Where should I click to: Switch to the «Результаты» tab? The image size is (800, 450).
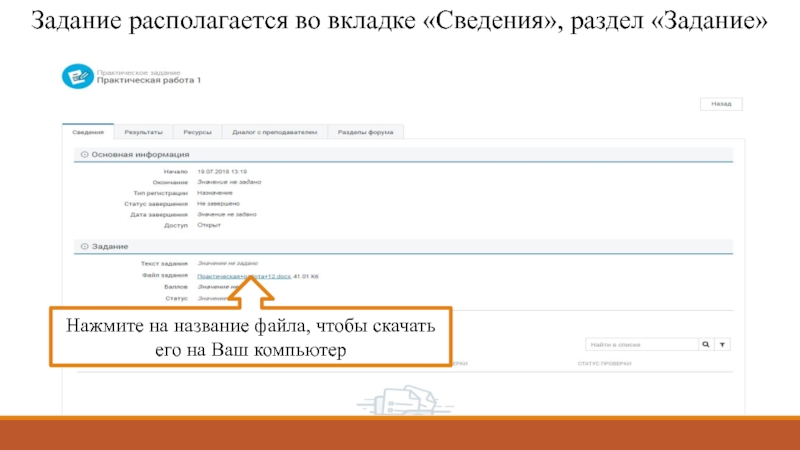143,131
